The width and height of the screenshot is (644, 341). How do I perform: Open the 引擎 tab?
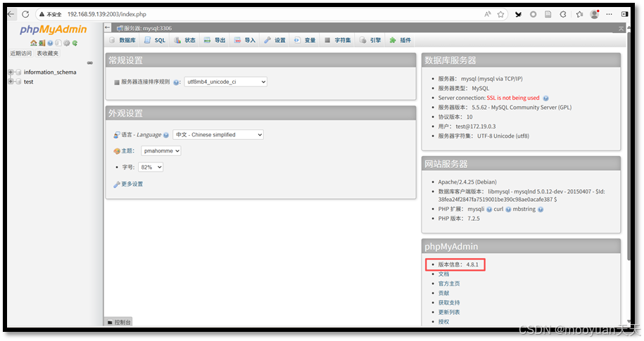coord(370,40)
